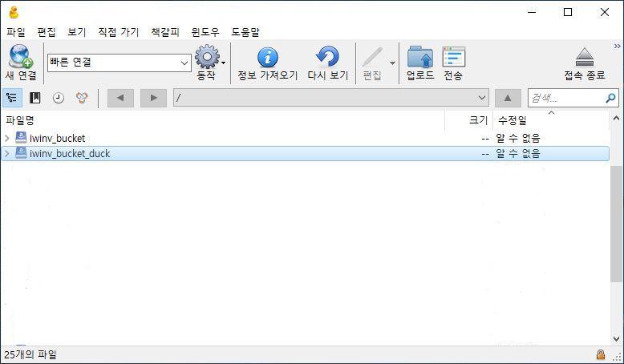Screen dimensions: 624x364
Task: Click the Disconnect (접속 종료) eject icon
Action: (x=585, y=57)
